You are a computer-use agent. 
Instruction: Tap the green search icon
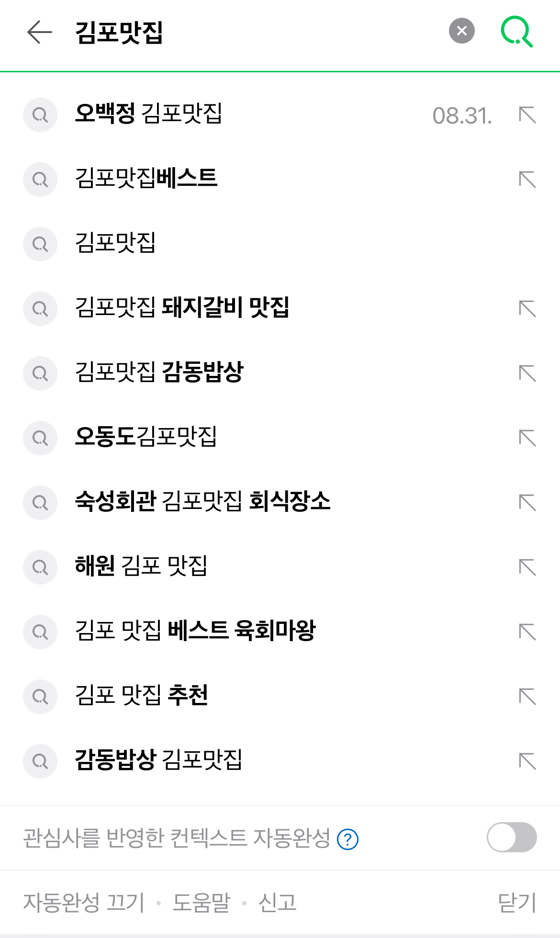click(x=516, y=32)
